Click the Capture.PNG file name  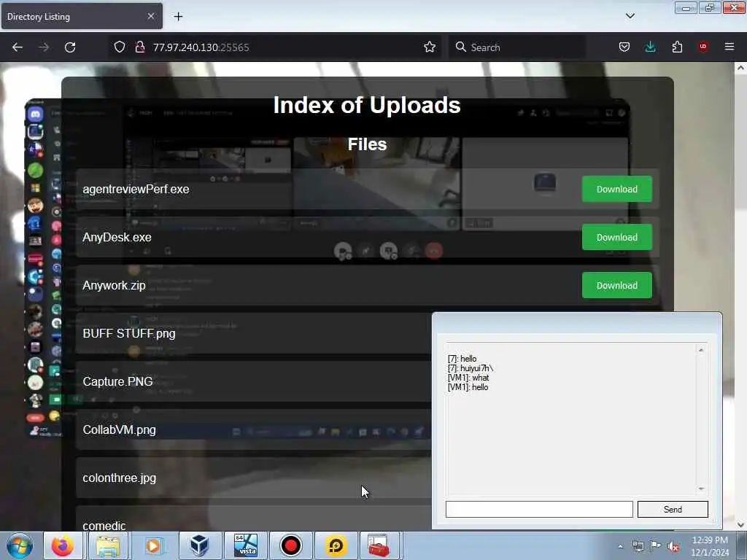(x=117, y=381)
